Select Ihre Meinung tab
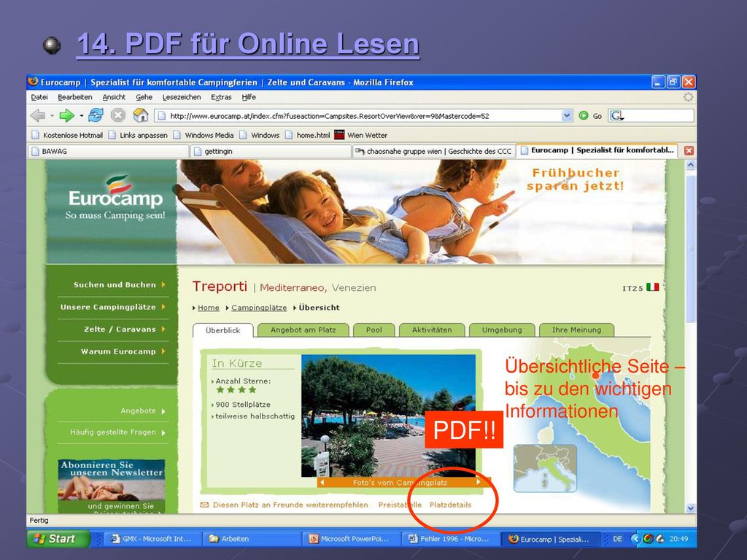The image size is (747, 560). [x=576, y=330]
